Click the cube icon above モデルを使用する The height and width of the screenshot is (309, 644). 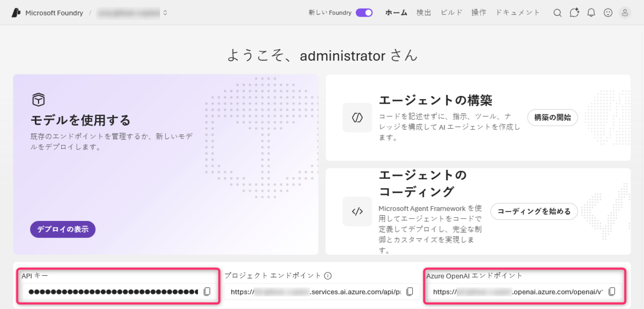(38, 100)
